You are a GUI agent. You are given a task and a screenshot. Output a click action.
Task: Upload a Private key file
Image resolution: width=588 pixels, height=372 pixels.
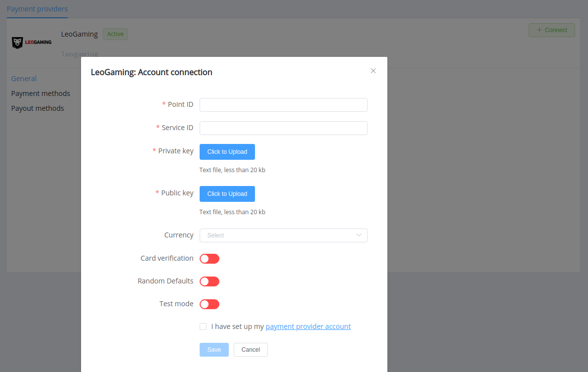pos(227,152)
